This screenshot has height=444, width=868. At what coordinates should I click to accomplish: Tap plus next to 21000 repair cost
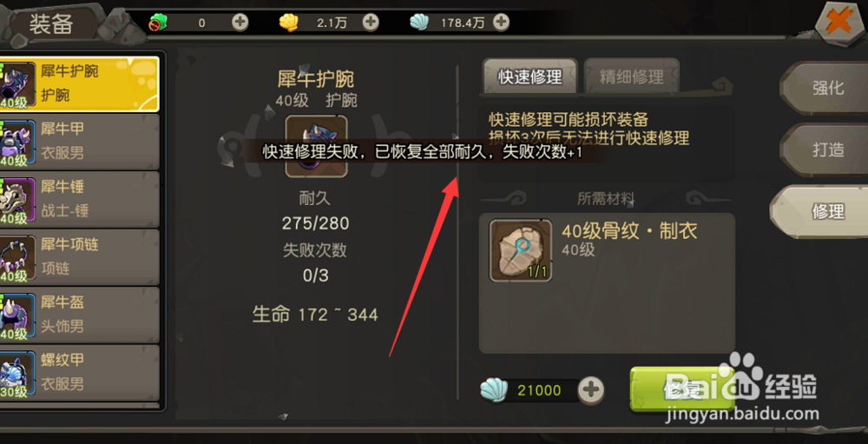click(591, 389)
